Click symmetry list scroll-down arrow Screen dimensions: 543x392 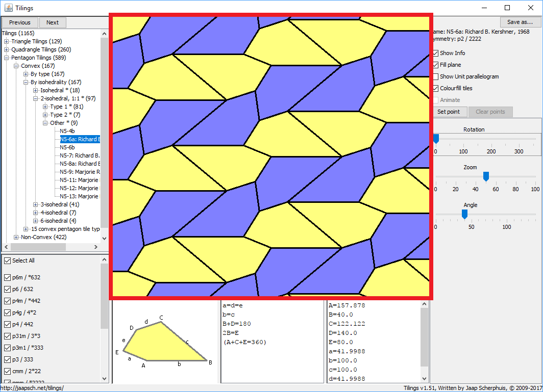pyautogui.click(x=105, y=379)
